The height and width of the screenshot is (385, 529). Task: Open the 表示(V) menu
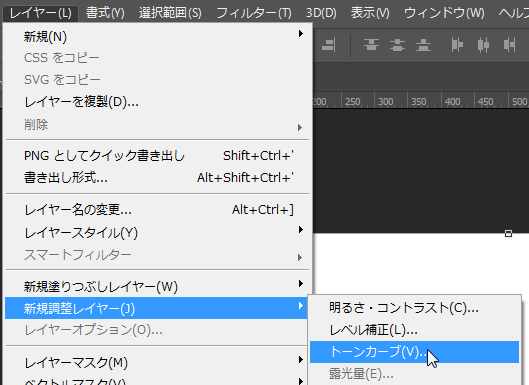click(370, 13)
